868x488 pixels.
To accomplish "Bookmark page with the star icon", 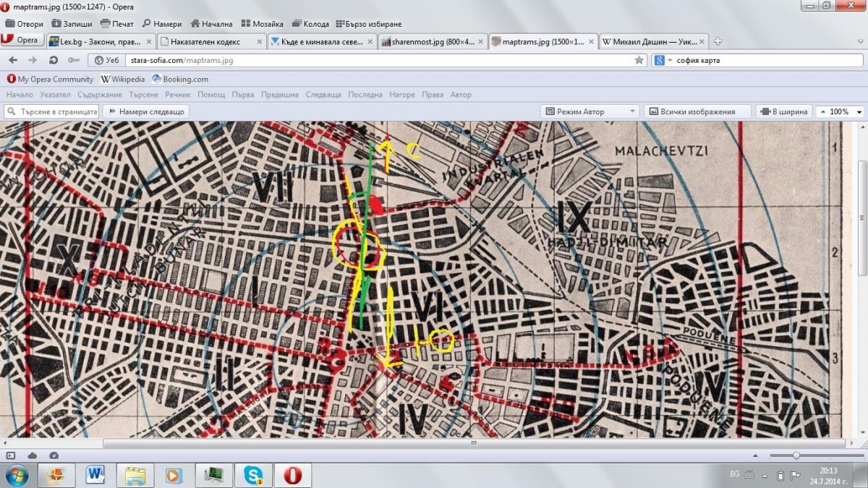I will (639, 60).
